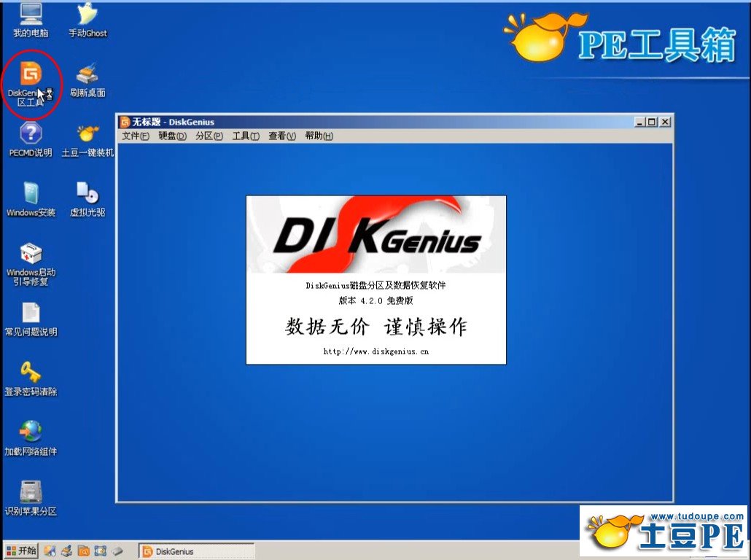Image resolution: width=751 pixels, height=560 pixels.
Task: Click blue screen-frame quick-launch icon
Action: pos(100,551)
